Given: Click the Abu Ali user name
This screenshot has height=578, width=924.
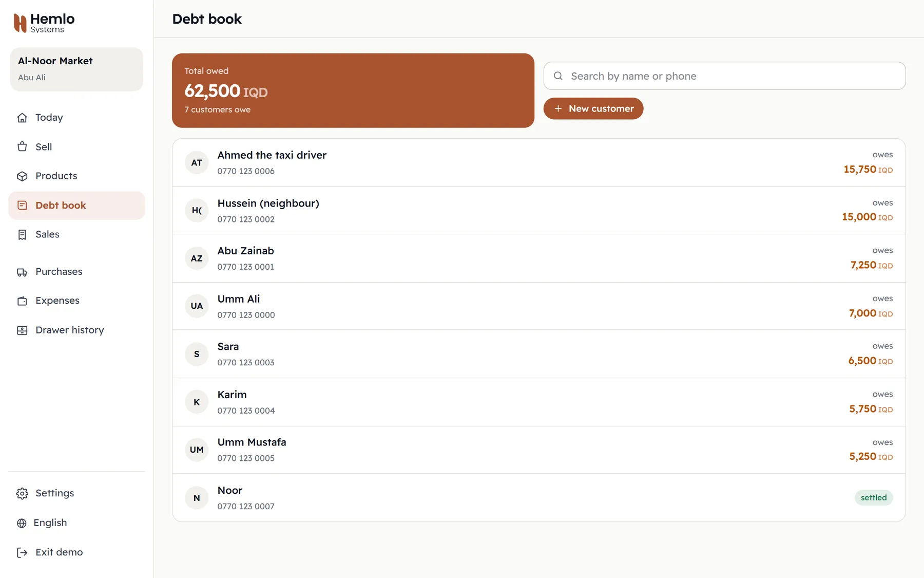Looking at the screenshot, I should tap(32, 78).
